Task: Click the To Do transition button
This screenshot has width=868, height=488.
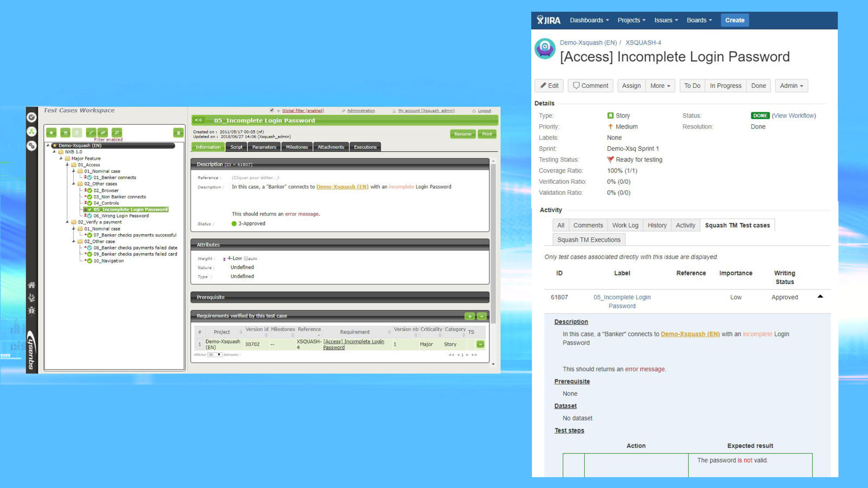Action: click(692, 86)
